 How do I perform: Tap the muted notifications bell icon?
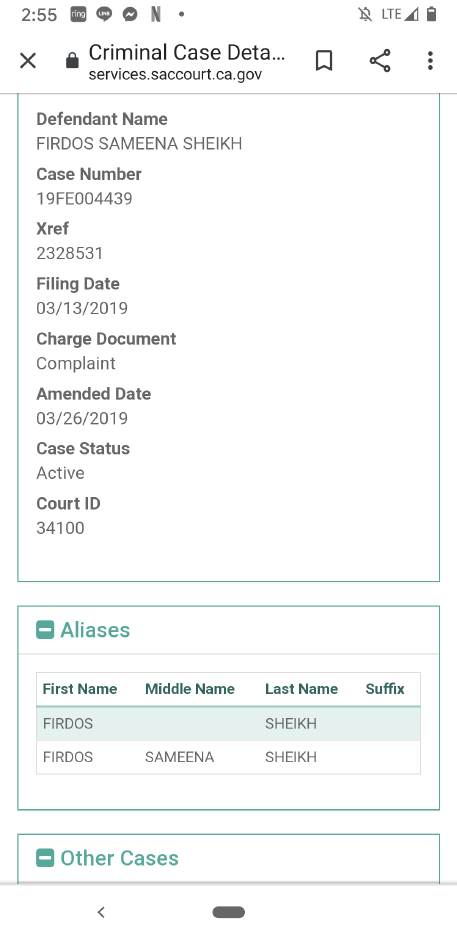(365, 14)
